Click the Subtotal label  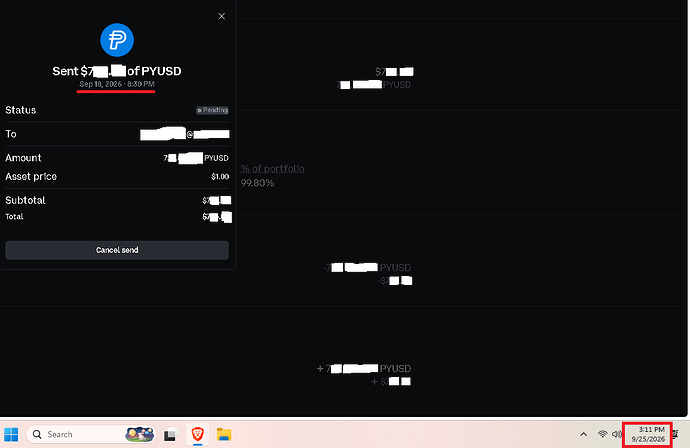pyautogui.click(x=25, y=200)
